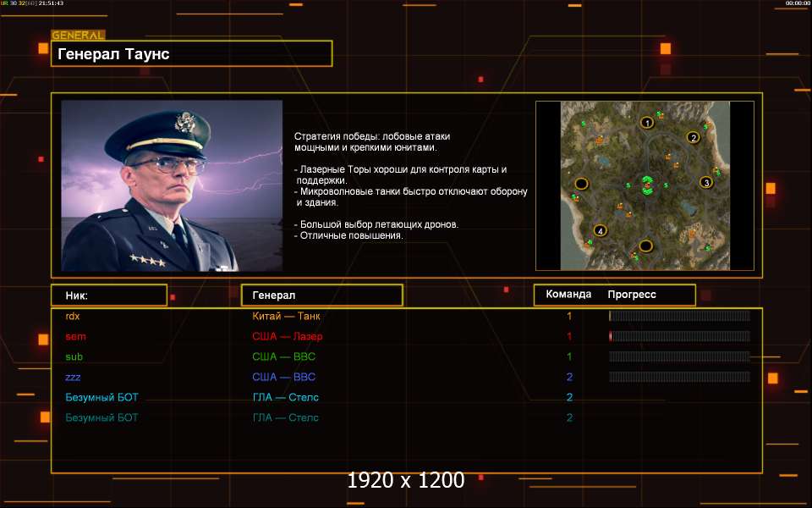The width and height of the screenshot is (812, 508).
Task: Click the sub loading progress bar
Action: pyautogui.click(x=679, y=356)
